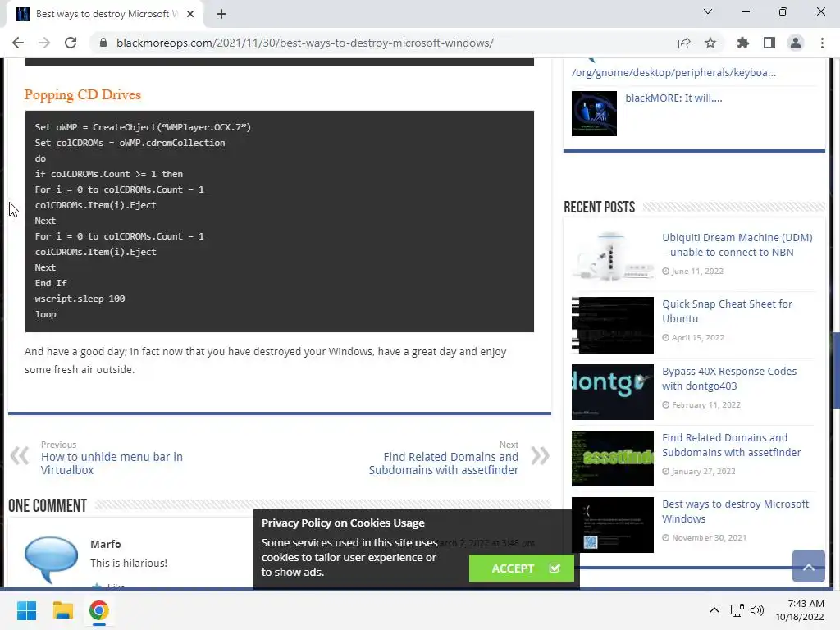
Task: Click the forward navigation arrow
Action: pyautogui.click(x=44, y=43)
